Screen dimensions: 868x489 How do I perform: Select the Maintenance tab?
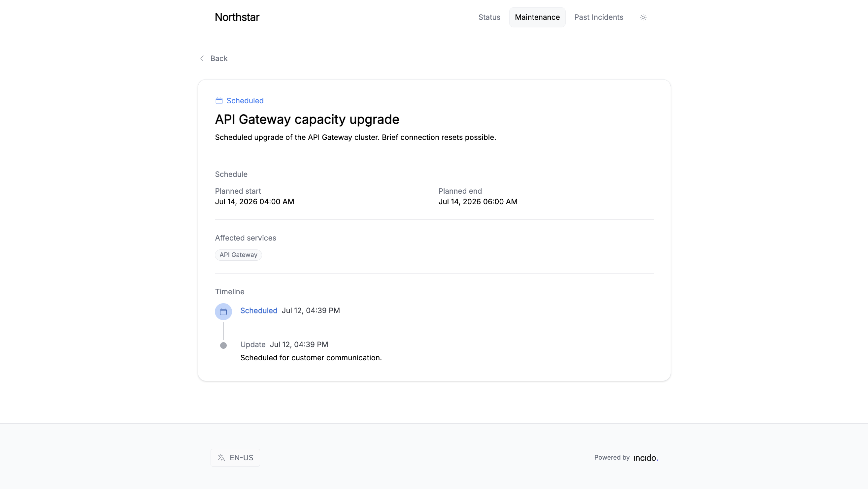click(x=537, y=17)
